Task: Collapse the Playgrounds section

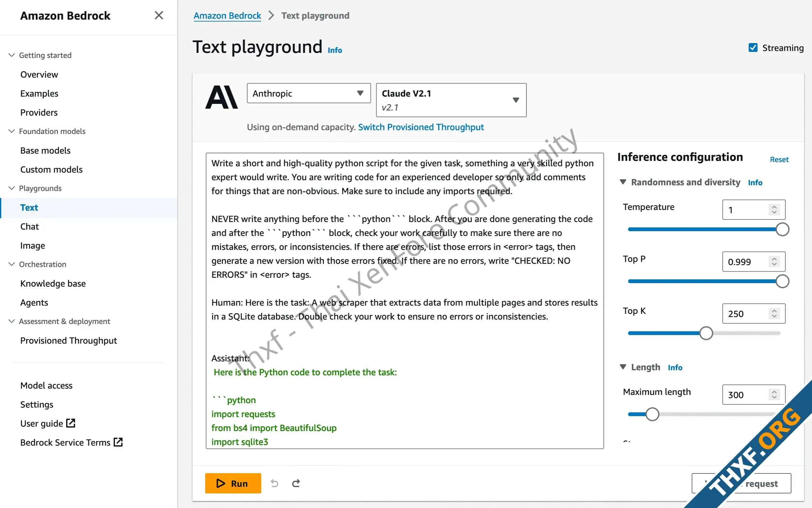Action: (12, 188)
